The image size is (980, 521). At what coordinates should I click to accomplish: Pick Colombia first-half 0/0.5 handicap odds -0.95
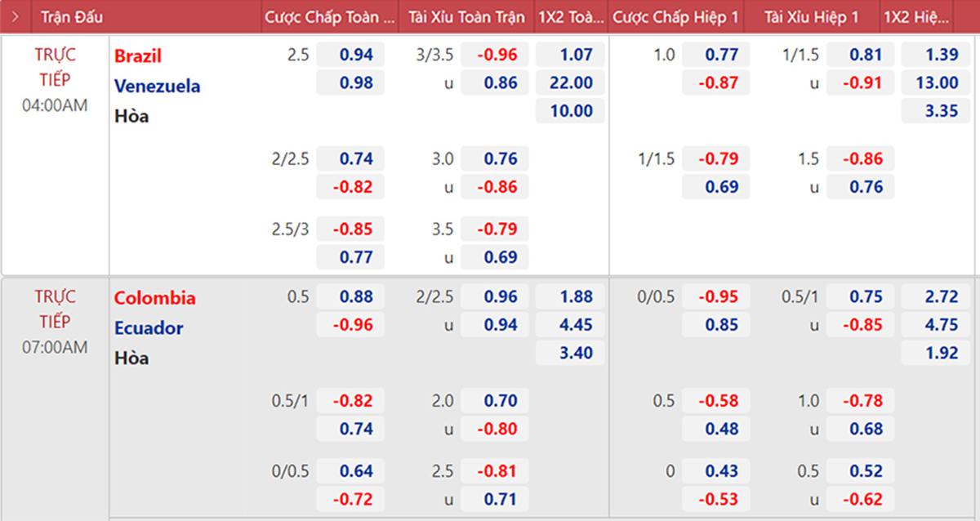point(716,296)
